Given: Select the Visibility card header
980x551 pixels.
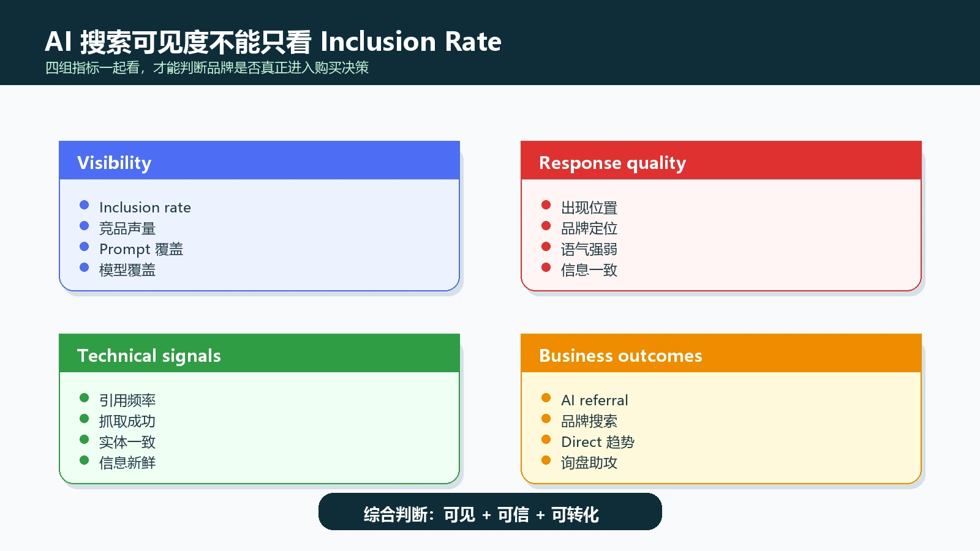Looking at the screenshot, I should point(260,160).
